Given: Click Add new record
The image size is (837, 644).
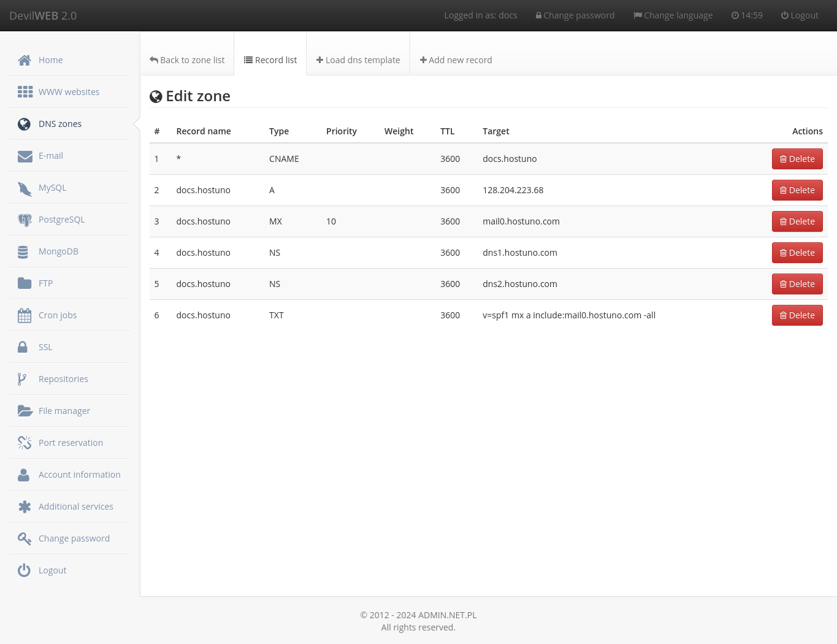Looking at the screenshot, I should click(x=456, y=59).
